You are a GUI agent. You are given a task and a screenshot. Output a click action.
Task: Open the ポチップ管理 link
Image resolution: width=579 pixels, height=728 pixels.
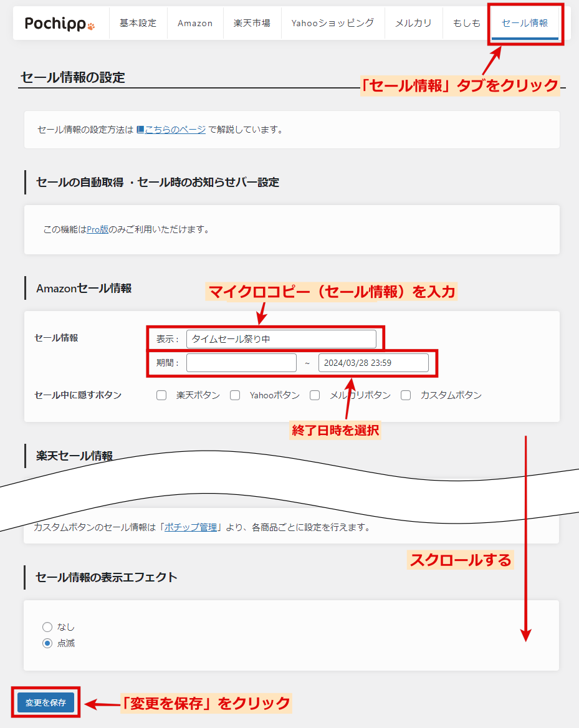[191, 527]
